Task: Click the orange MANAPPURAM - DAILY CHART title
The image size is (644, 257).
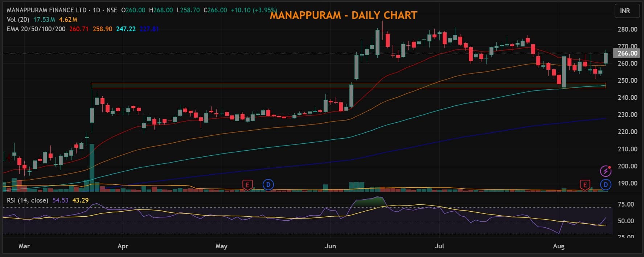Action: pos(343,15)
